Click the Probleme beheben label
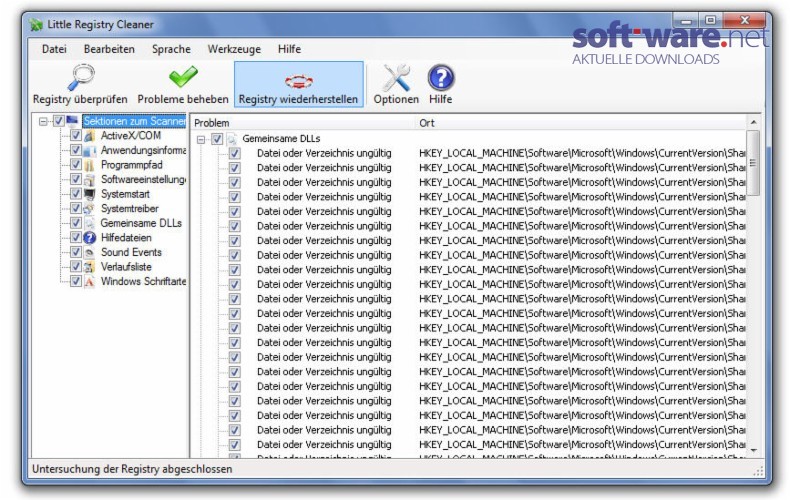 click(x=183, y=99)
